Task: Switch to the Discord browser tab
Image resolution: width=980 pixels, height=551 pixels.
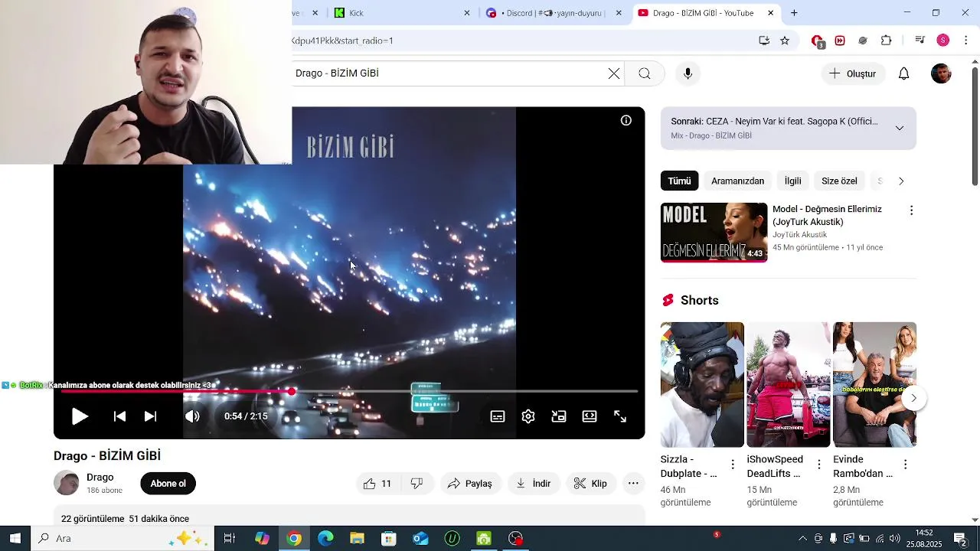Action: [554, 13]
